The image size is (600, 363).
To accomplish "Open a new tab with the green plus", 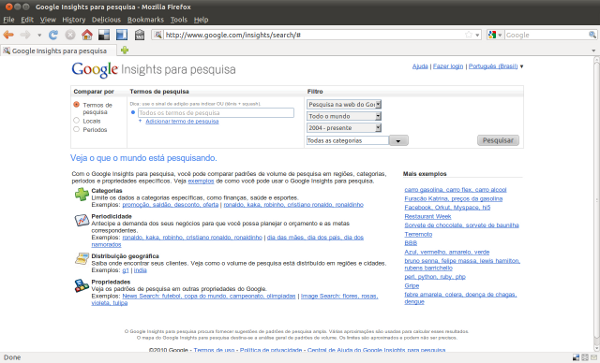I will (x=125, y=50).
